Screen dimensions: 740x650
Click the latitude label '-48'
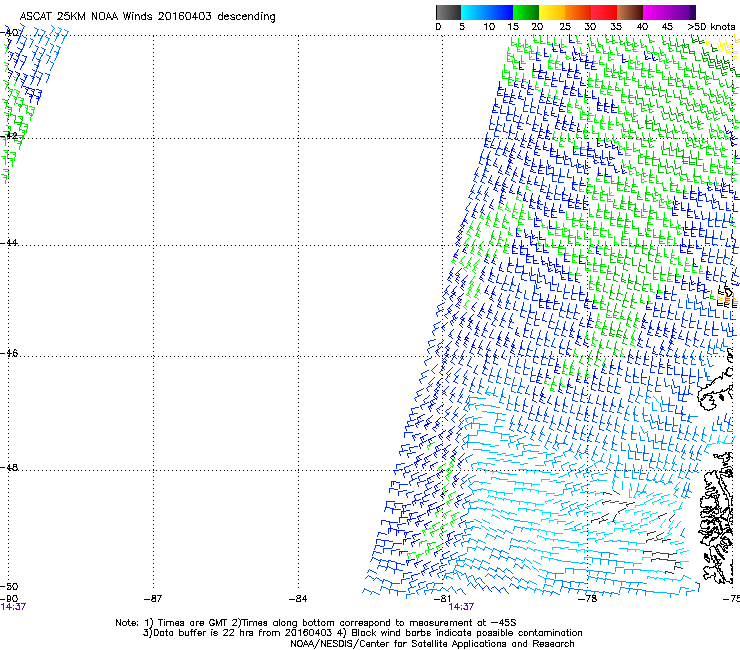[9, 467]
